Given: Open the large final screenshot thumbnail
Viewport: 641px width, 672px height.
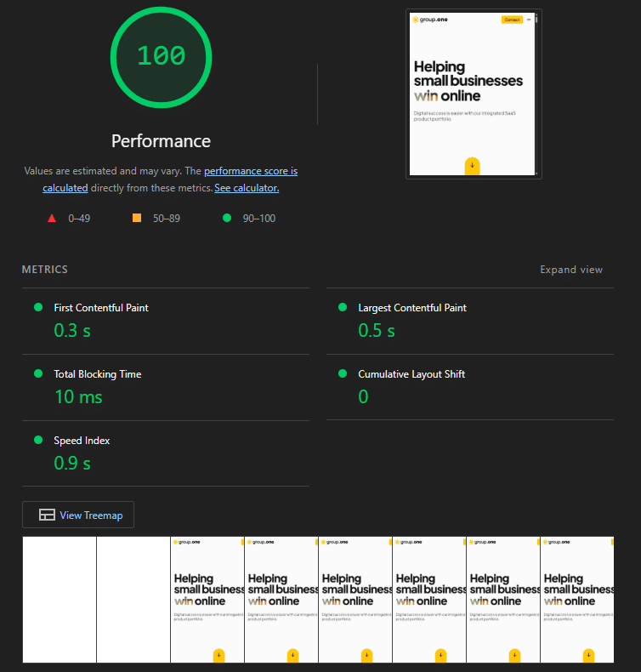Looking at the screenshot, I should [x=474, y=94].
